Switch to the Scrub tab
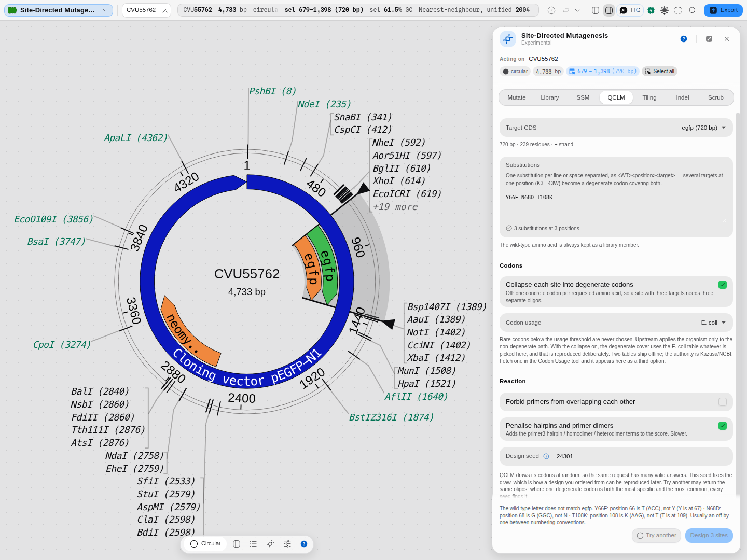The height and width of the screenshot is (560, 747). point(716,97)
